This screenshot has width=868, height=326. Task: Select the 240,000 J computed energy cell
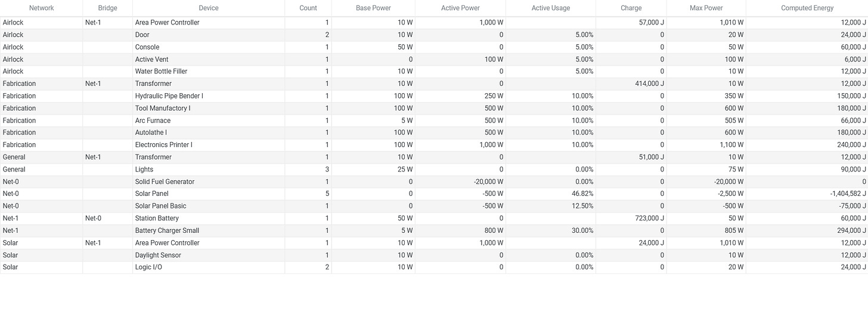click(807, 145)
